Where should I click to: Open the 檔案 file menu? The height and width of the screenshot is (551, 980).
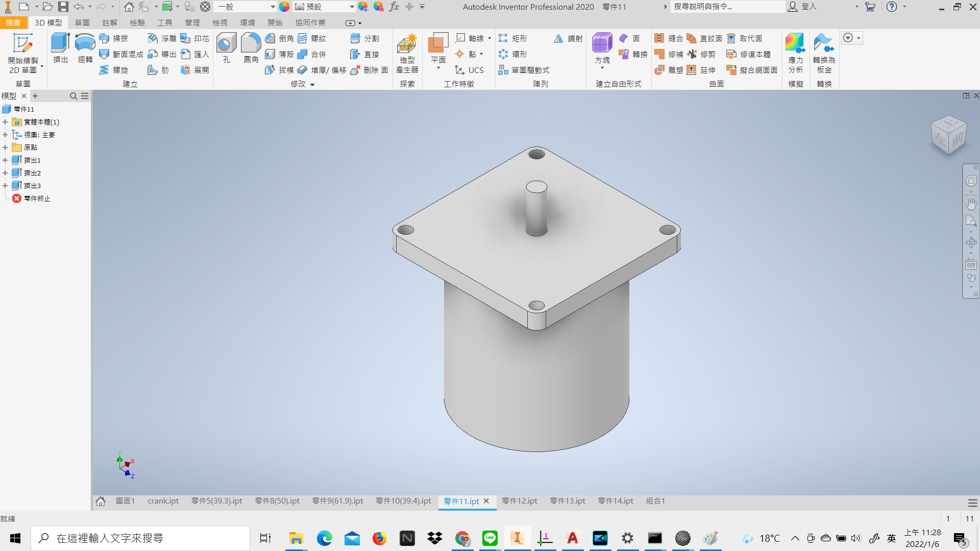(x=13, y=23)
